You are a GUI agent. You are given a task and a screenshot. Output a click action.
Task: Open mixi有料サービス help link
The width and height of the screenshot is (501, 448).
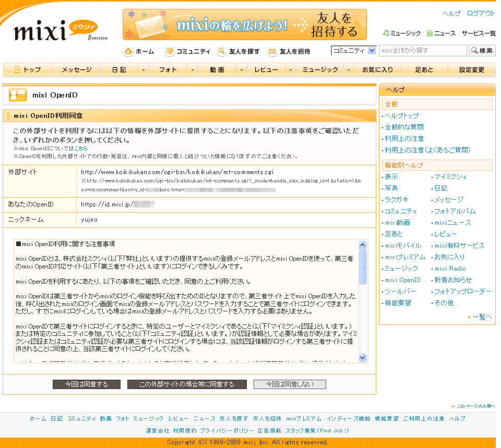coord(459,246)
